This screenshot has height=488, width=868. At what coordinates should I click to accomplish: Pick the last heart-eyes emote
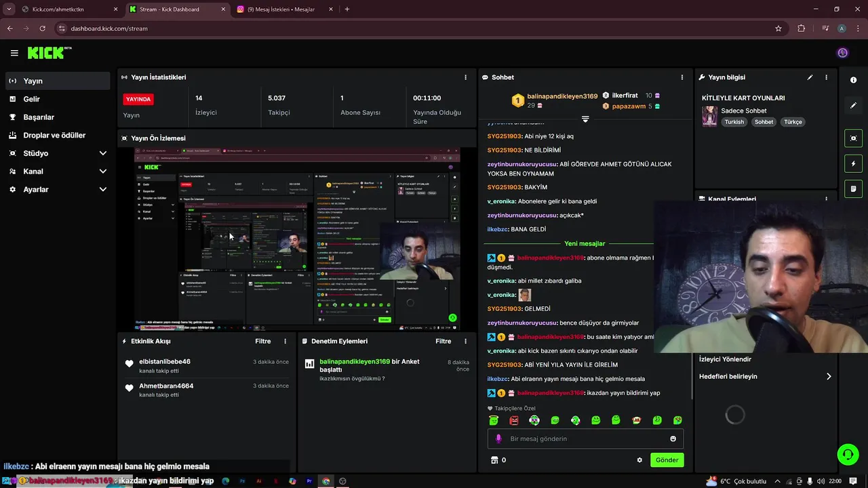coord(677,420)
